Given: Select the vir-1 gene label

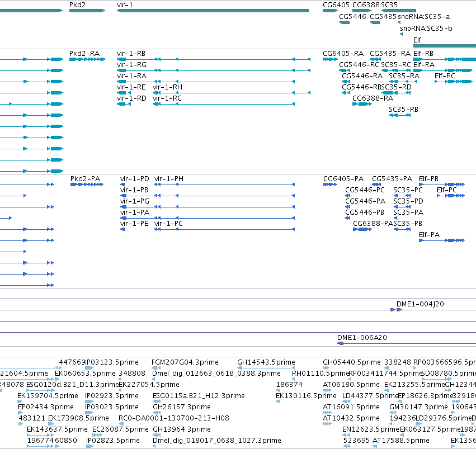Looking at the screenshot, I should [x=125, y=5].
